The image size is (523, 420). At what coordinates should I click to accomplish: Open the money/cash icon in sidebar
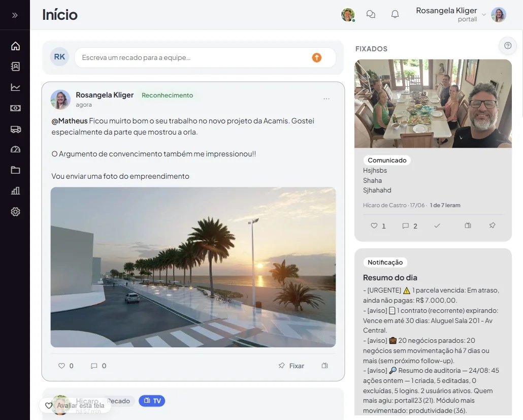pyautogui.click(x=15, y=108)
